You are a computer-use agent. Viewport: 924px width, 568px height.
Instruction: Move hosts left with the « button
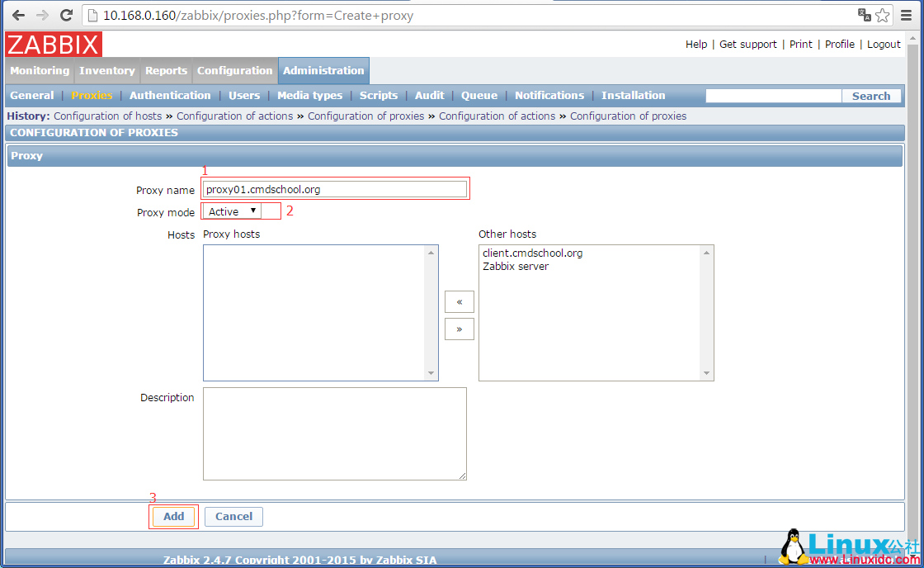pyautogui.click(x=460, y=301)
